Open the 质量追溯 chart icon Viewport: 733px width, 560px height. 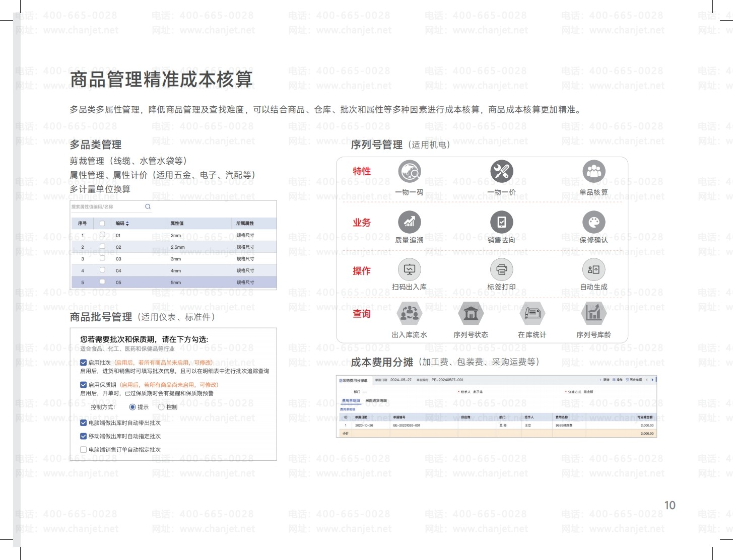pos(410,222)
